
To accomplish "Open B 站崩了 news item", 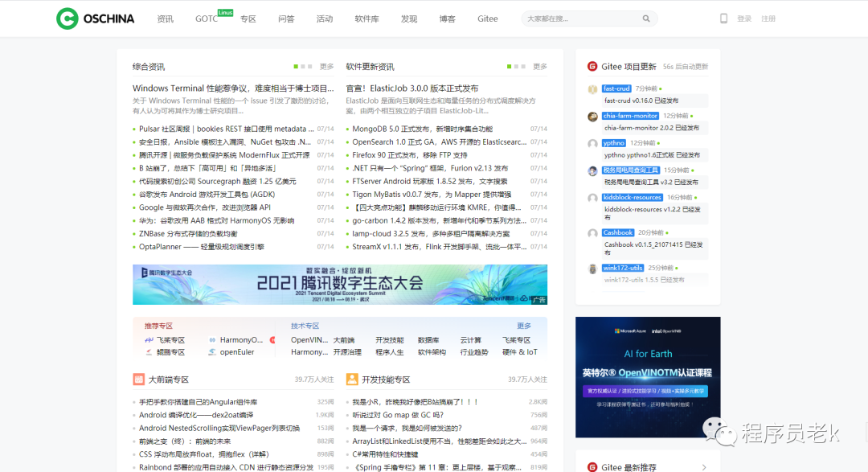I will [207, 168].
